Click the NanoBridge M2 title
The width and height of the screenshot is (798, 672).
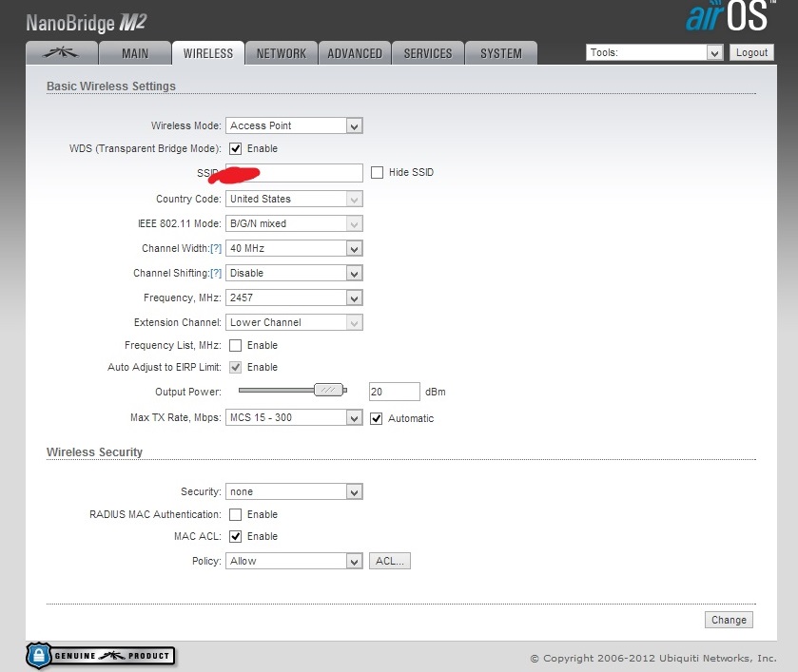click(87, 23)
